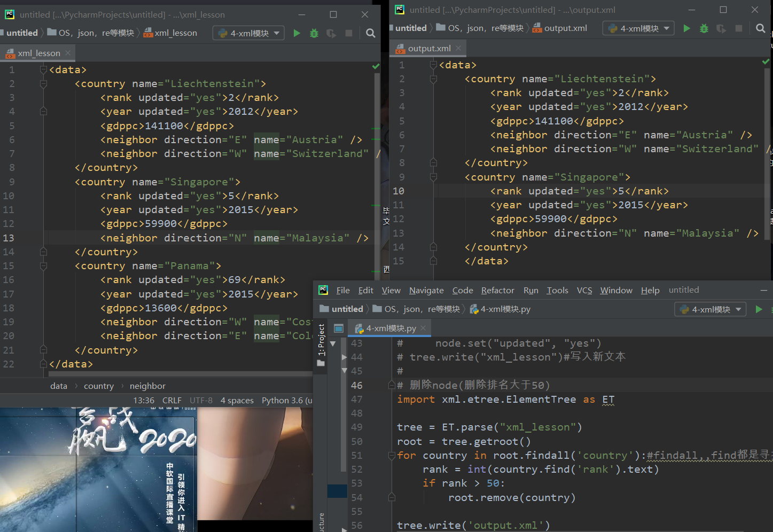The height and width of the screenshot is (532, 773).
Task: Click output.xml in the navigation bar path
Action: coord(560,28)
